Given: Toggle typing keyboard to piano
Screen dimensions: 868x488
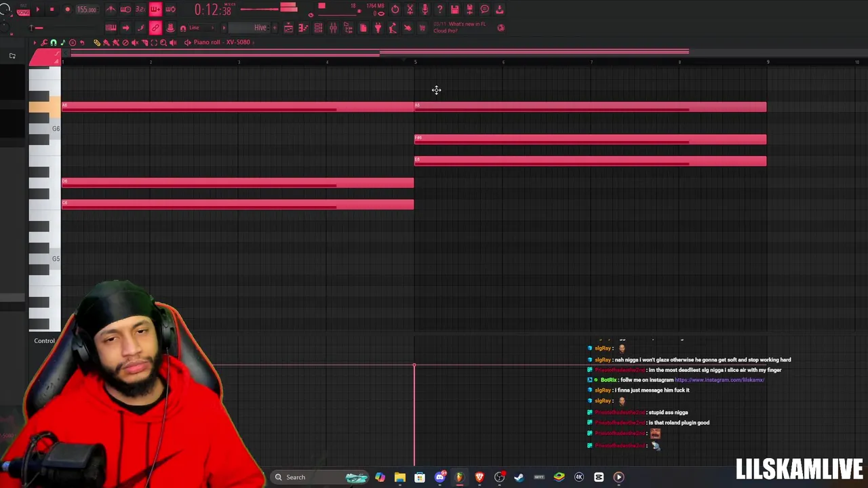Looking at the screenshot, I should [x=111, y=28].
